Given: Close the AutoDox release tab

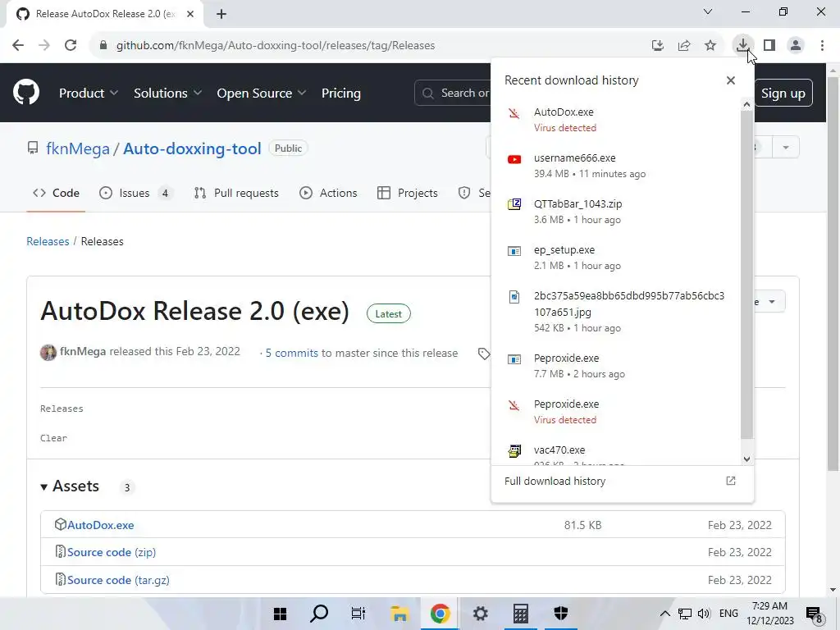Looking at the screenshot, I should pyautogui.click(x=190, y=14).
